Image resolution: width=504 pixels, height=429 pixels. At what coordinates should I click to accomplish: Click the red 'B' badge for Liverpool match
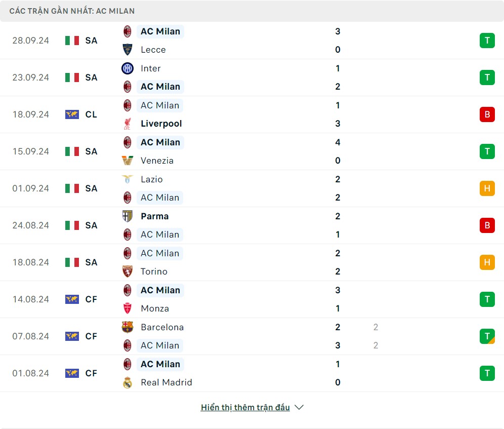pos(487,114)
